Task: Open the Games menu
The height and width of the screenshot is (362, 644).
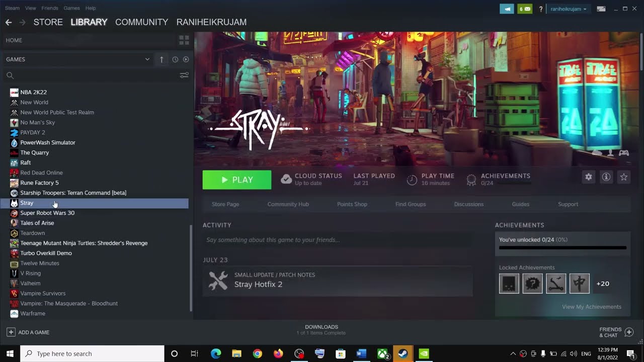Action: 71,8
